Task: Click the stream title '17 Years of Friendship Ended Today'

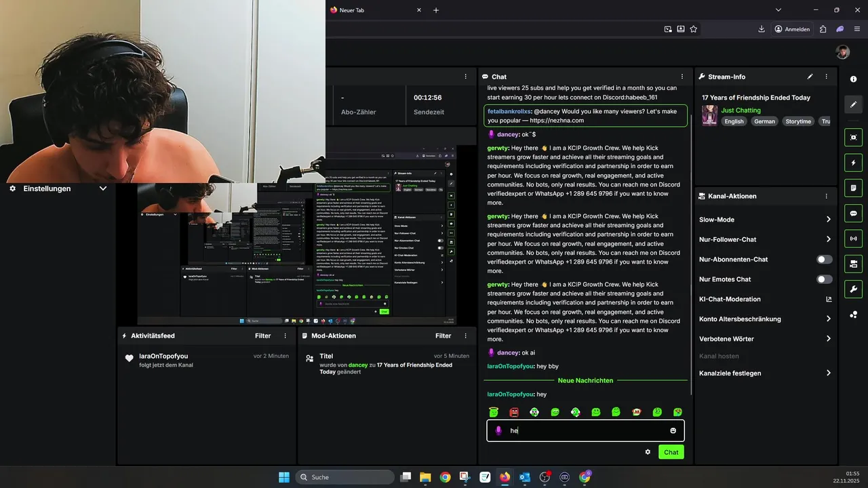Action: click(756, 98)
